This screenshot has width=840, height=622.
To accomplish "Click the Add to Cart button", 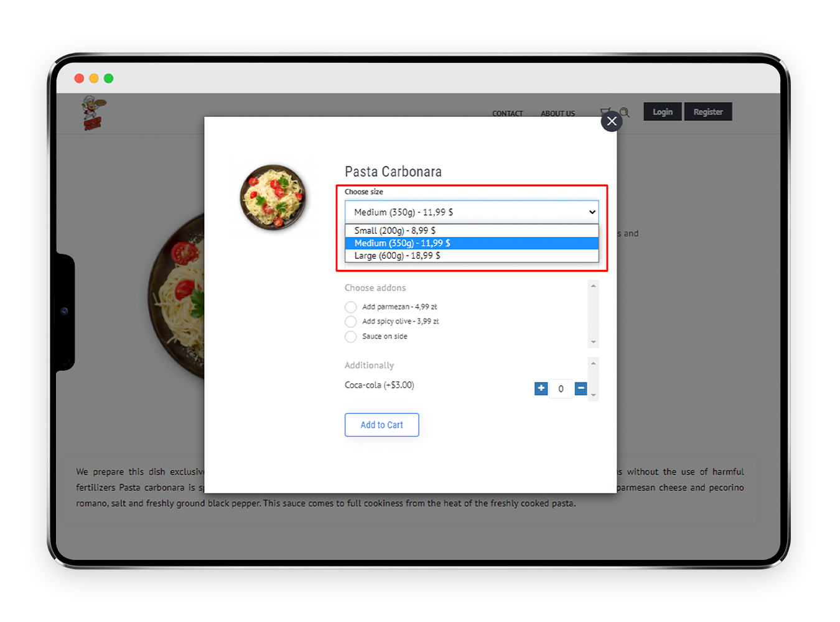I will [x=382, y=425].
